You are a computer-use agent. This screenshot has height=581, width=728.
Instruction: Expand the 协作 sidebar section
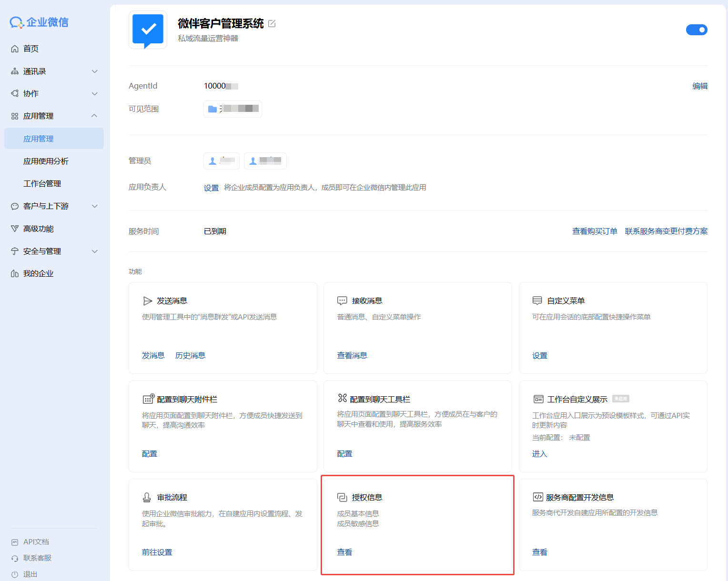tap(94, 94)
